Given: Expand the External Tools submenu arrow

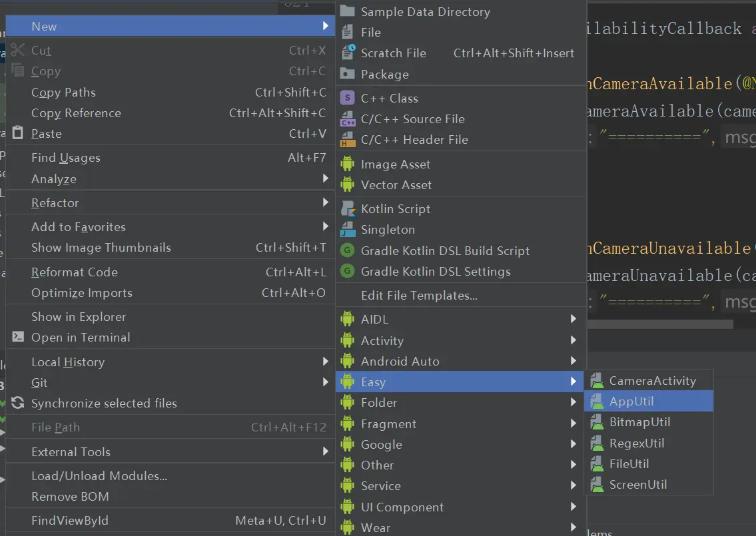Looking at the screenshot, I should click(326, 451).
